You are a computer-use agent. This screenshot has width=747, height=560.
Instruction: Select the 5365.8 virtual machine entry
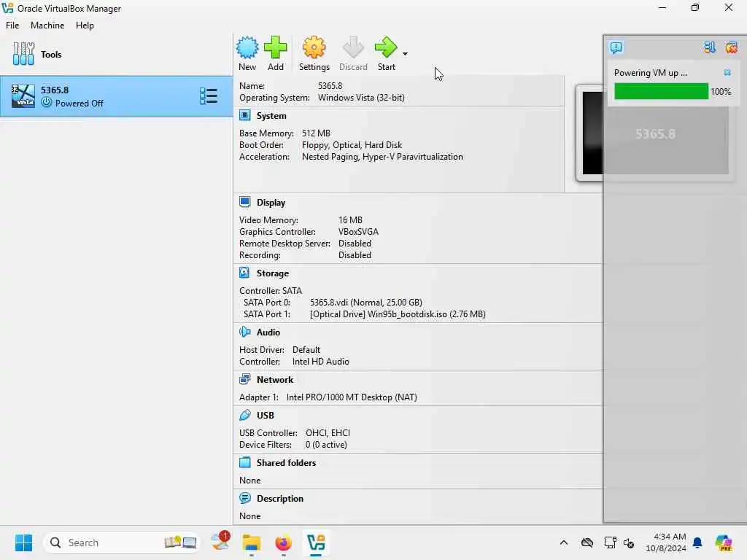click(x=116, y=96)
